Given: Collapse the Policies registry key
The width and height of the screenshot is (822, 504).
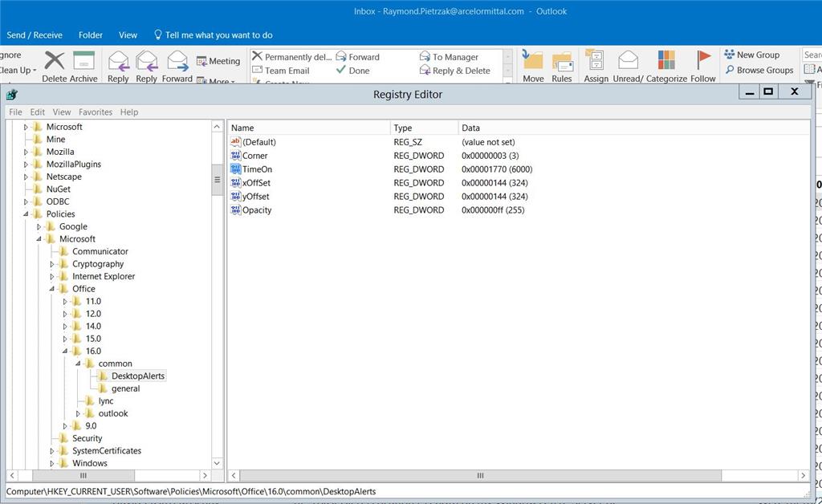Looking at the screenshot, I should click(x=26, y=214).
